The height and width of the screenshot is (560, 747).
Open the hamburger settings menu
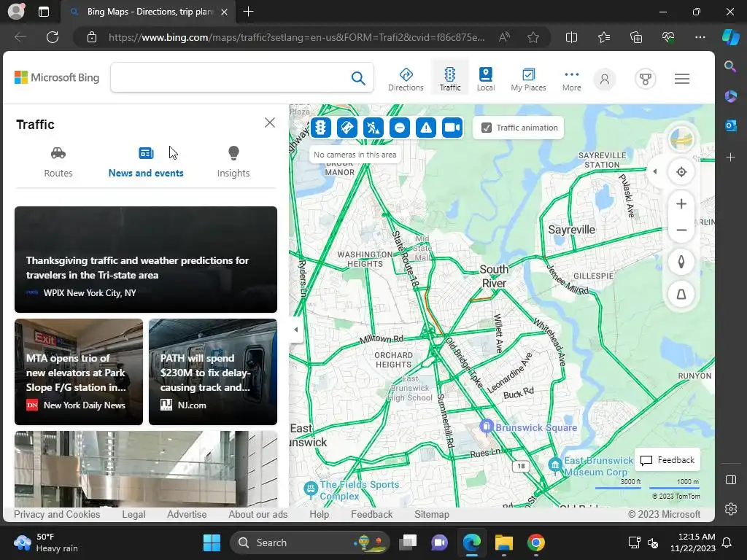(x=682, y=79)
